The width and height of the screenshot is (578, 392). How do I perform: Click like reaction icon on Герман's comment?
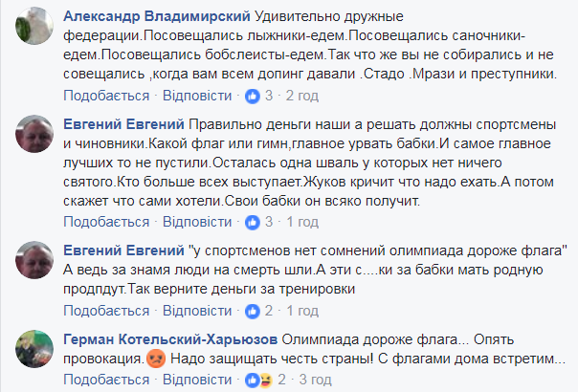point(252,381)
